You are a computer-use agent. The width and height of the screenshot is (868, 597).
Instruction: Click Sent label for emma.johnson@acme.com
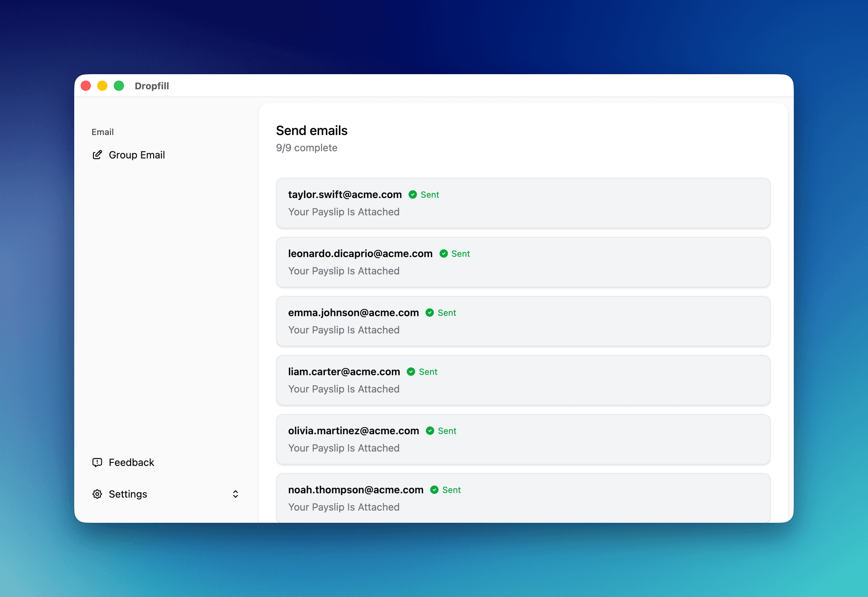coord(447,313)
